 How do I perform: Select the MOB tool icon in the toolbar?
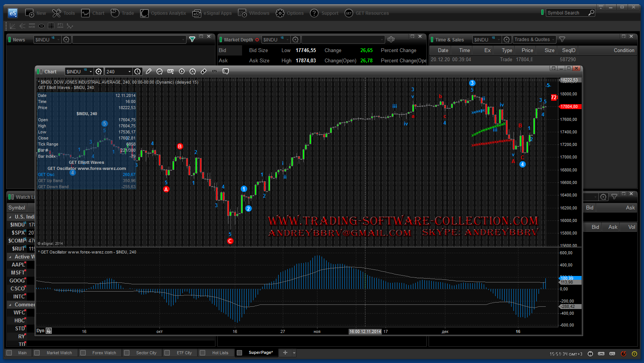[x=32, y=26]
